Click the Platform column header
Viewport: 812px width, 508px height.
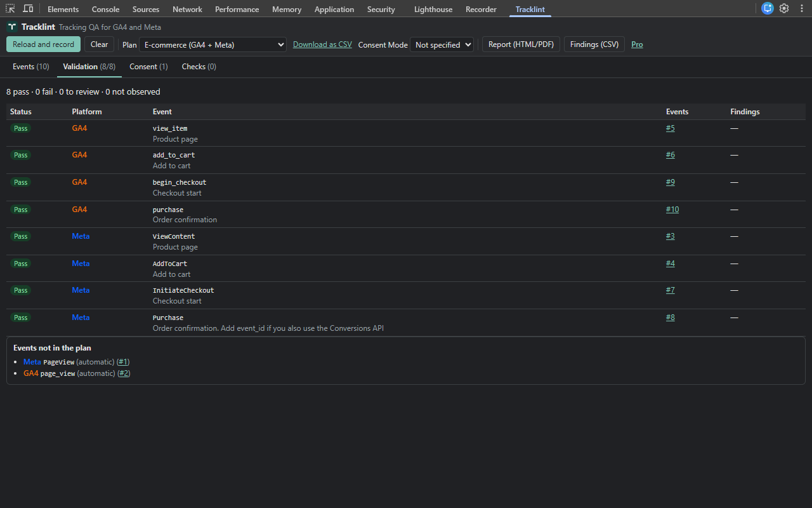click(87, 112)
